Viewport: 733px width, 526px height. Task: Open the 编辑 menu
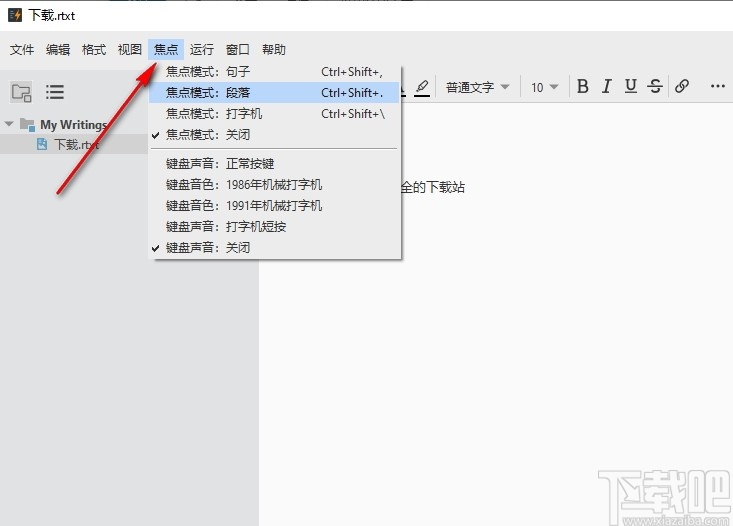point(58,50)
